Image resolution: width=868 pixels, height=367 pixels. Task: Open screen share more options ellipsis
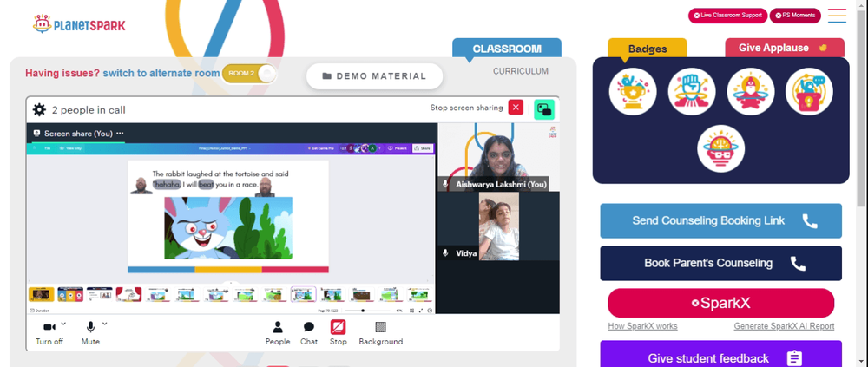(120, 134)
